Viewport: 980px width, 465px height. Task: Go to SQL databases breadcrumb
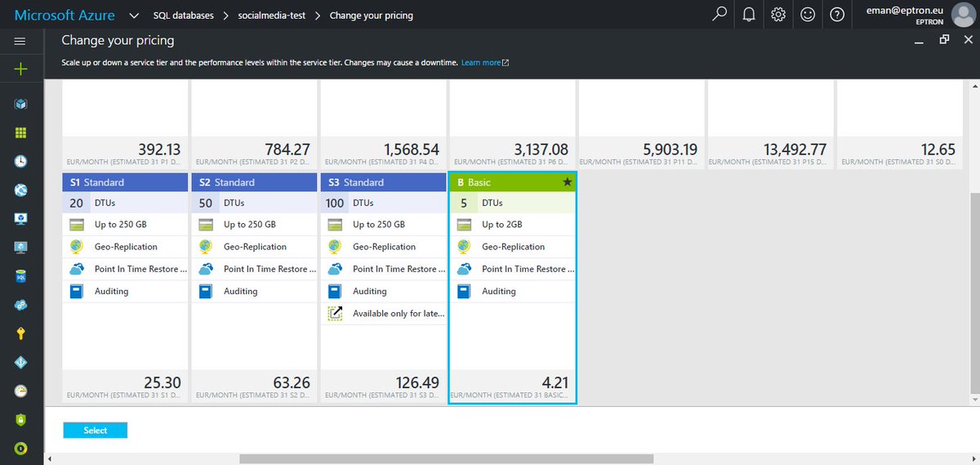[183, 16]
